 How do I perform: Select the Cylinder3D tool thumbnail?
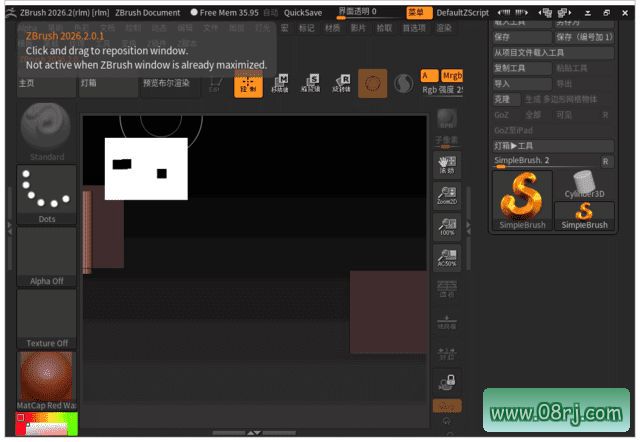point(584,185)
